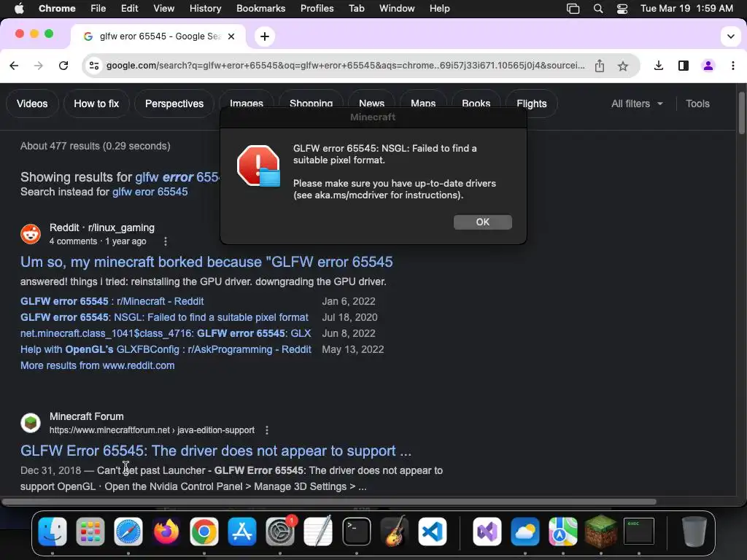Click More results from www.reddit.com

[97, 366]
